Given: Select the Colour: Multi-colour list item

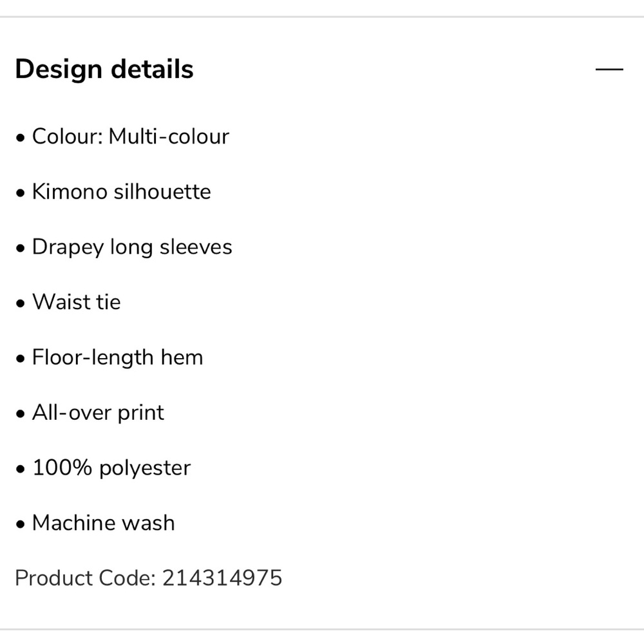Looking at the screenshot, I should click(x=122, y=137).
